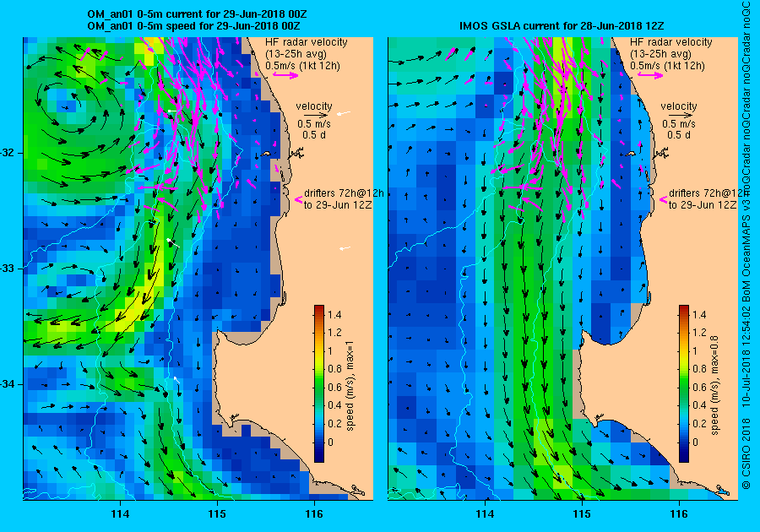The image size is (760, 532).
Task: Click '0.5 d' text in OM_an01 map
Action: pos(314,135)
